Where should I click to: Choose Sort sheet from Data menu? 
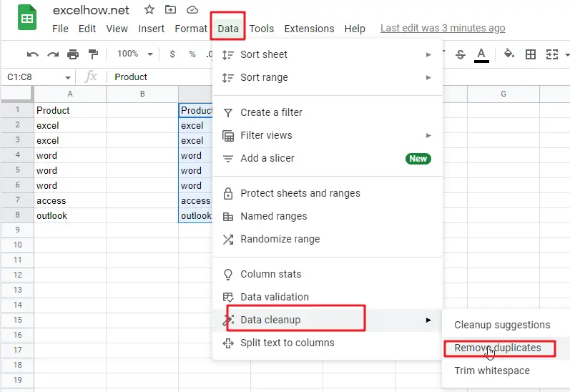coord(328,54)
